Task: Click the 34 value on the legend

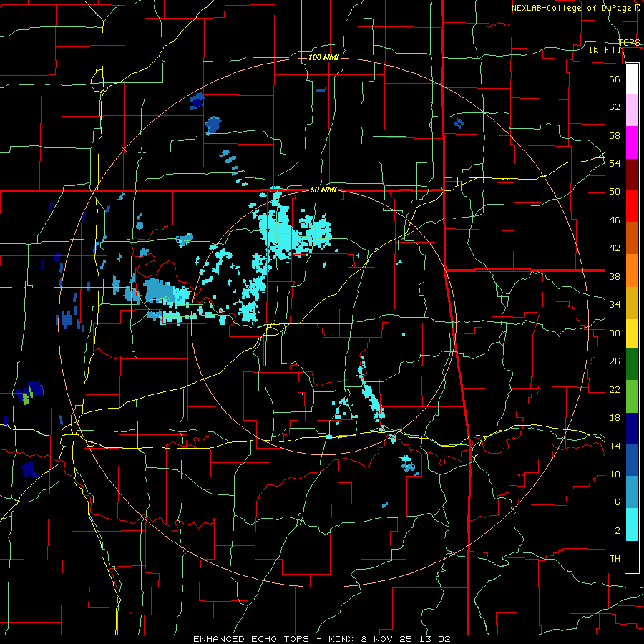Action: click(x=615, y=305)
